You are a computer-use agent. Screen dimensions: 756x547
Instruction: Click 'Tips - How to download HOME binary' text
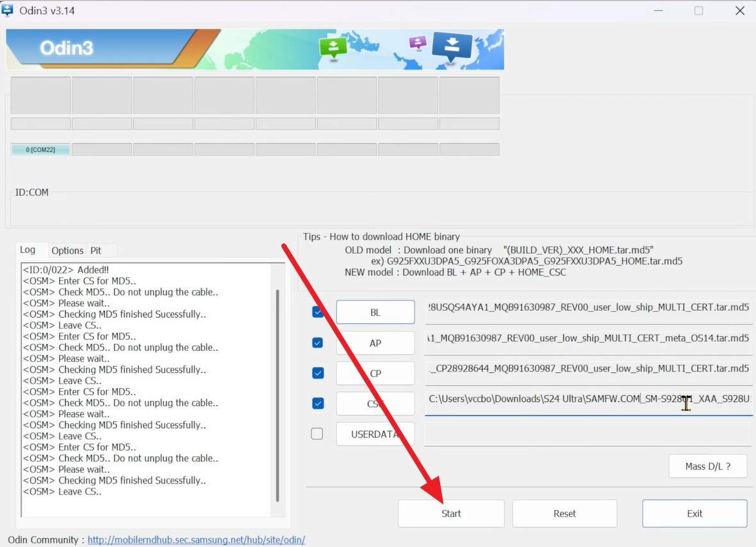(x=381, y=236)
